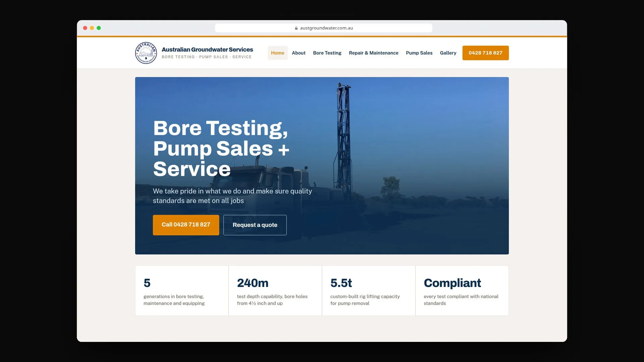
Task: Click the '240m' statistic heading
Action: click(253, 283)
